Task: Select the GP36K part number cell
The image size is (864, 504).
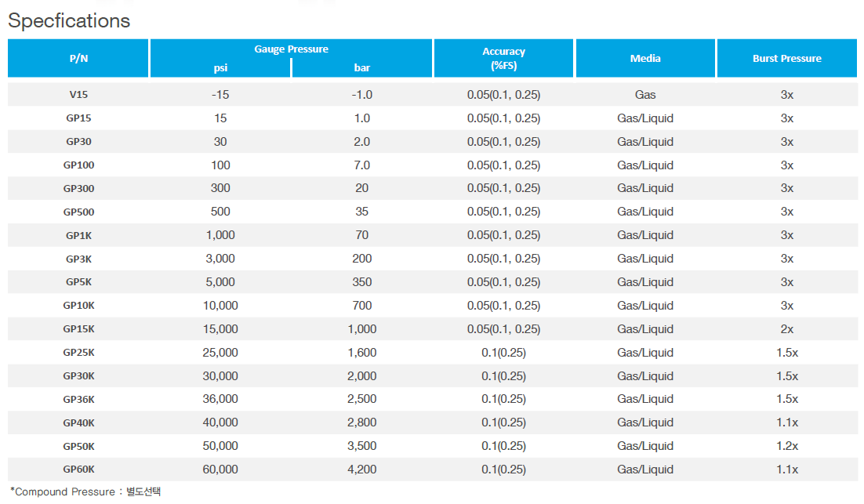Action: tap(78, 399)
